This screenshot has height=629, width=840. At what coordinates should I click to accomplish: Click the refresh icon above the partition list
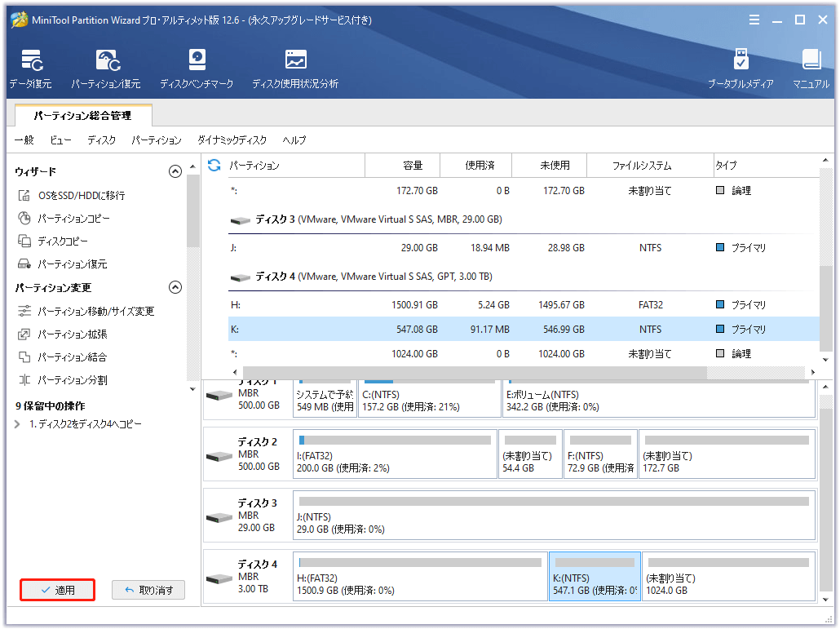pyautogui.click(x=212, y=165)
